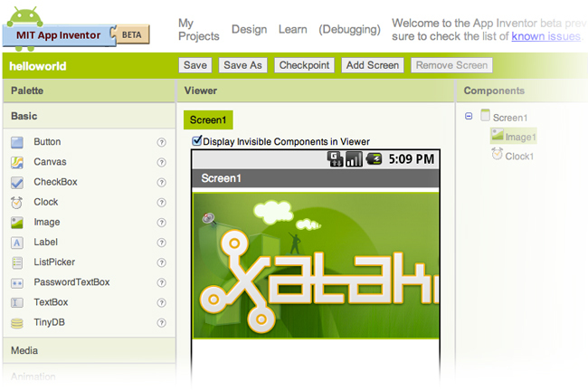The image size is (588, 391).
Task: Click the Remove Screen button
Action: (x=452, y=65)
